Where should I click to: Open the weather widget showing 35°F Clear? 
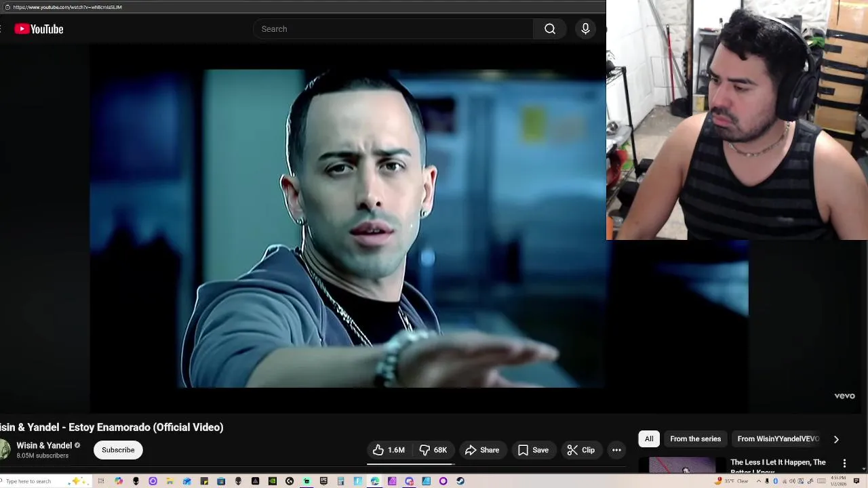[732, 481]
